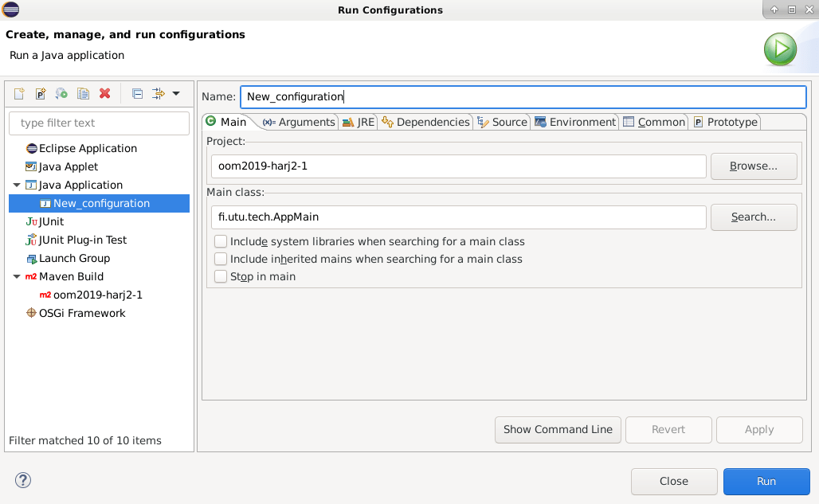Toggle Include inherited mains checkbox

tap(221, 259)
